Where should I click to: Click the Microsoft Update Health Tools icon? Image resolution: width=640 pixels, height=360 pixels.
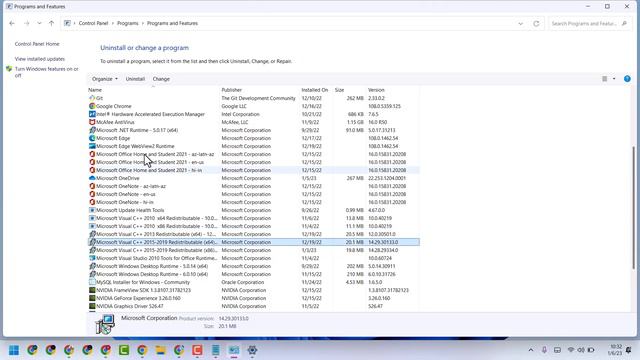[x=92, y=210]
